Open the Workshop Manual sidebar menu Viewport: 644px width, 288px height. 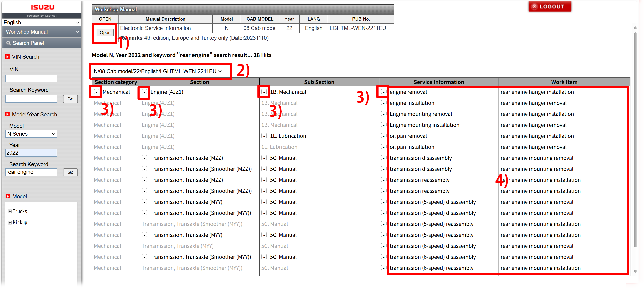click(x=41, y=32)
